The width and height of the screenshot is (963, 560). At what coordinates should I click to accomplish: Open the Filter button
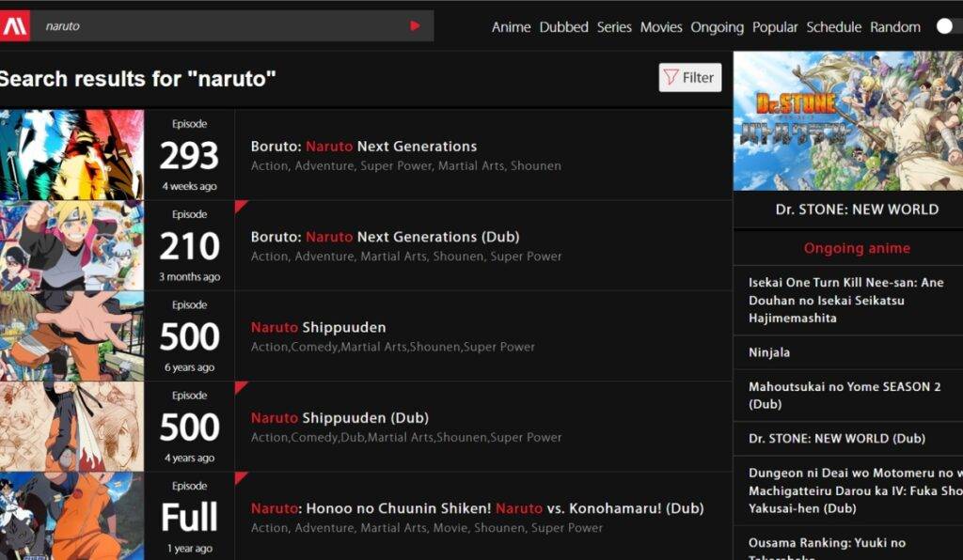690,77
